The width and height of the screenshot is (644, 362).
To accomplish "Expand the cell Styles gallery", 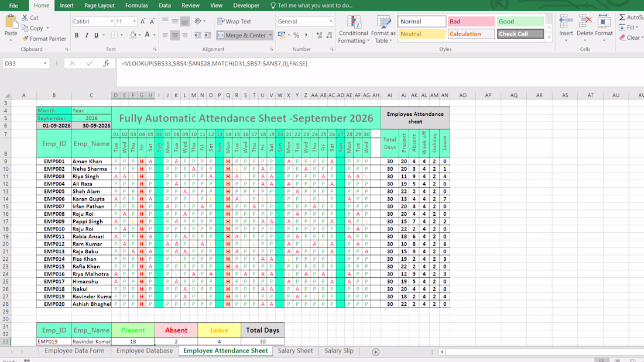I will coord(549,37).
